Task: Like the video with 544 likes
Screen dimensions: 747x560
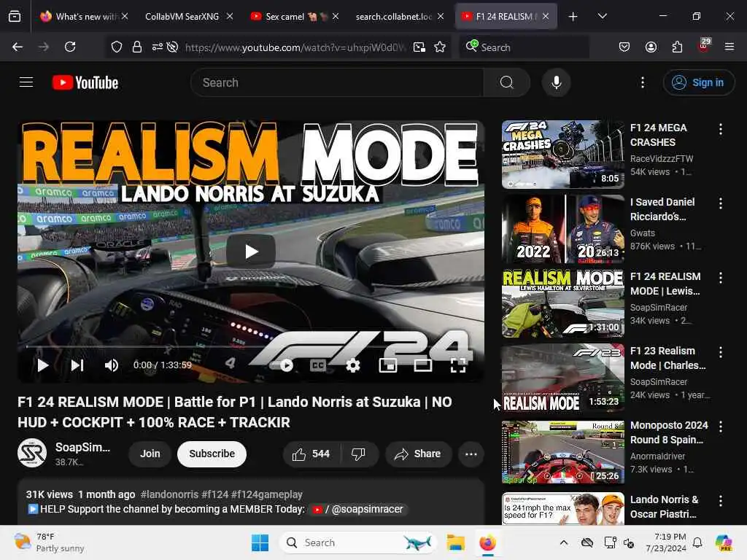Action: [311, 454]
